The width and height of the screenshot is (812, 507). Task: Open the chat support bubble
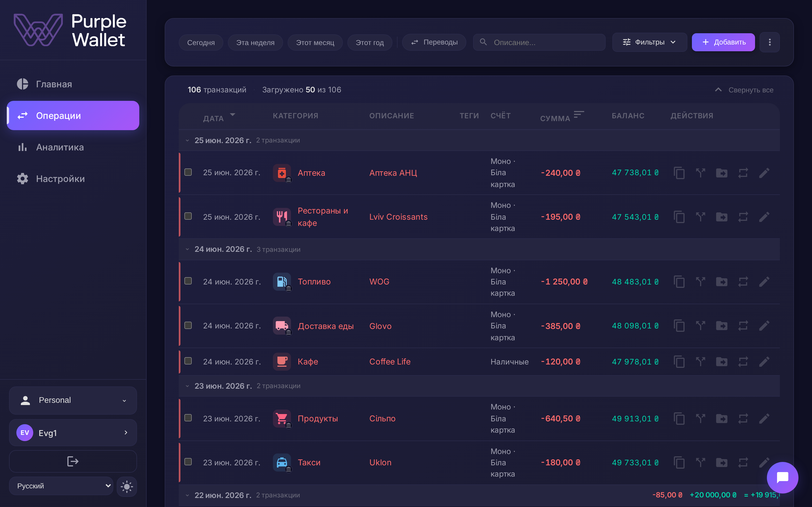coord(782,477)
